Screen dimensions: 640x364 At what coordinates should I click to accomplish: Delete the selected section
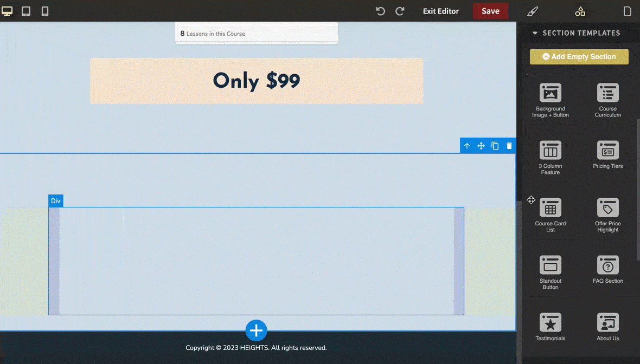pyautogui.click(x=509, y=146)
